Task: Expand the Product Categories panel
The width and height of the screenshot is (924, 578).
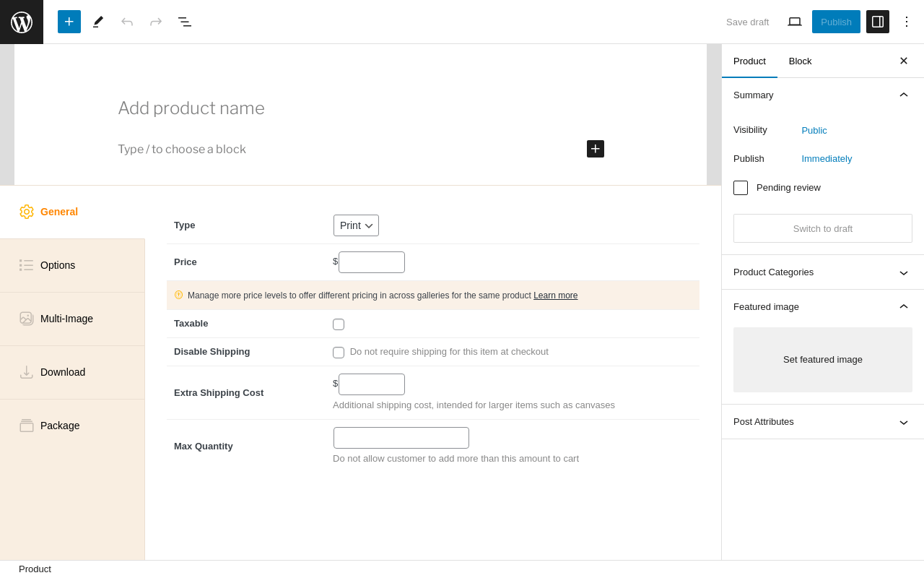Action: [x=822, y=272]
